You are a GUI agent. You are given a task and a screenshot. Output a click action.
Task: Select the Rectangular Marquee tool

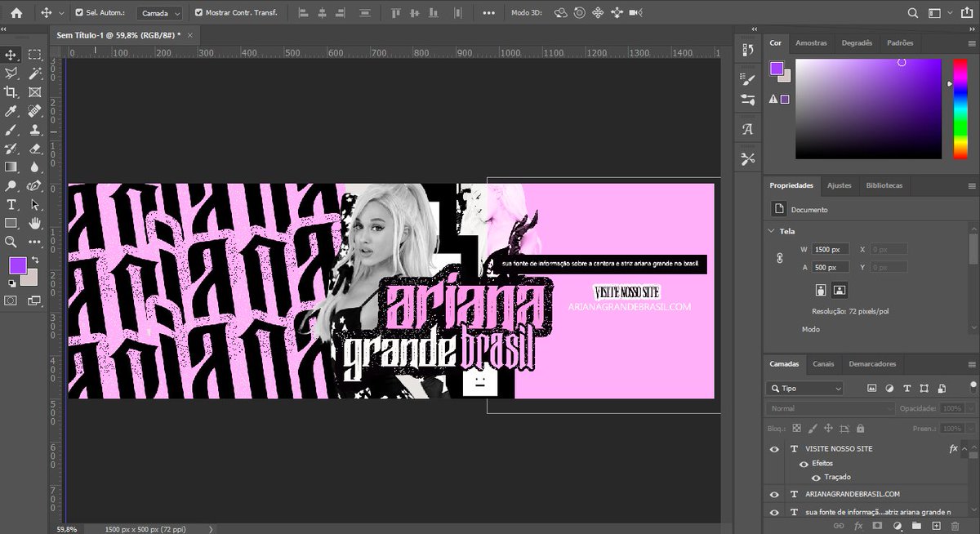pos(35,55)
